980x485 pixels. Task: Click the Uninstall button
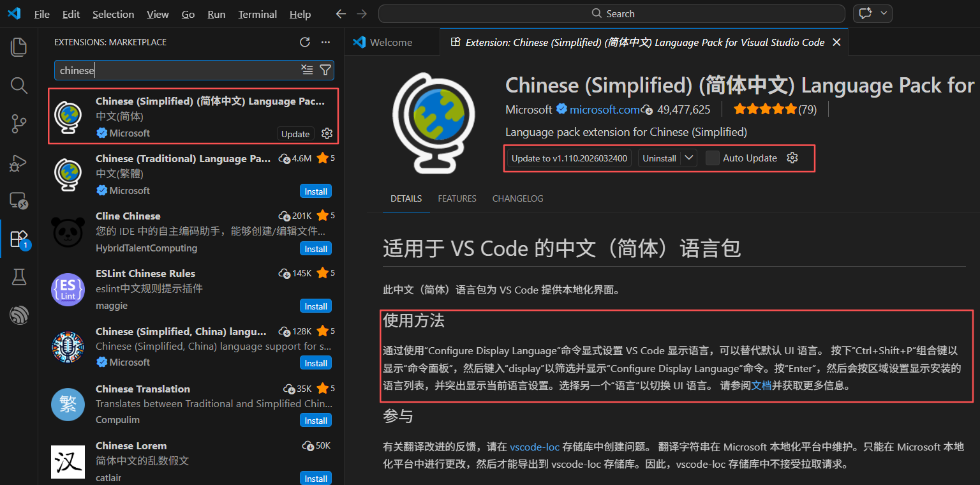(659, 158)
